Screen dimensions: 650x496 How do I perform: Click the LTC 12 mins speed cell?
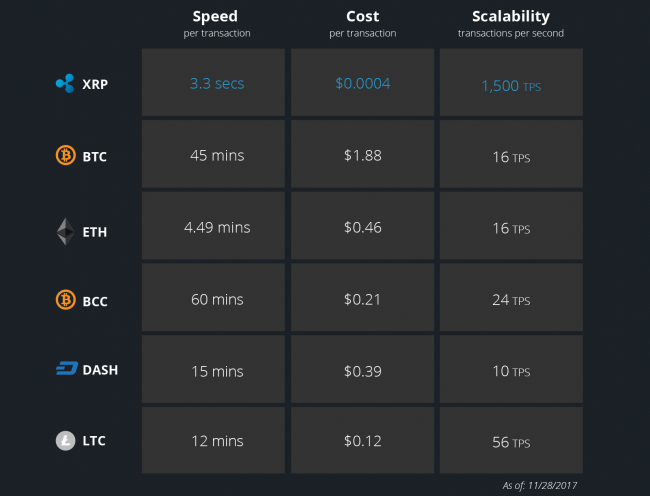[213, 440]
